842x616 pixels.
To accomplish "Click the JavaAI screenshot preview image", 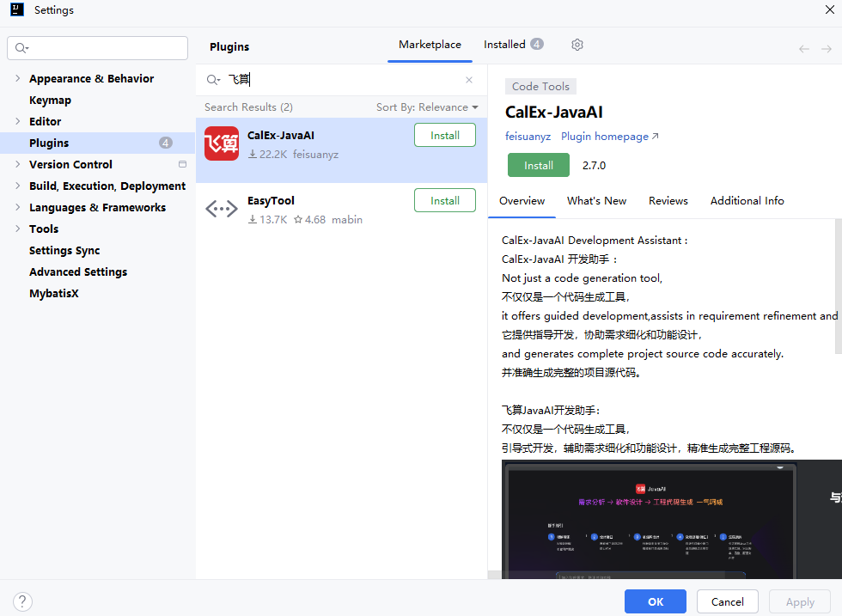I will point(672,519).
